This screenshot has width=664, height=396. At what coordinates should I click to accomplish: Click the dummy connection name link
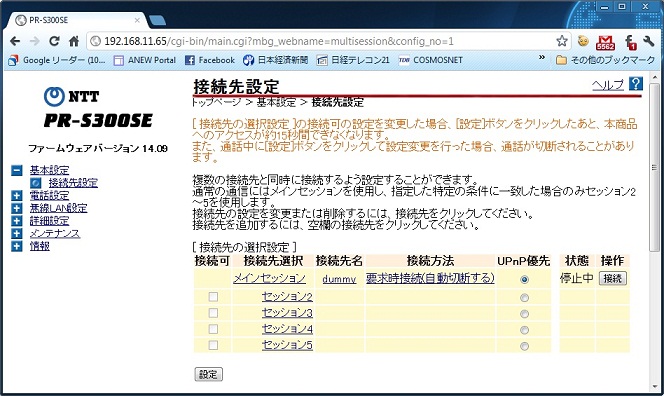339,279
